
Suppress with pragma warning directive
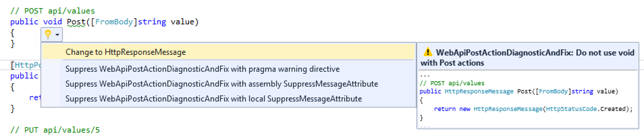[228, 69]
